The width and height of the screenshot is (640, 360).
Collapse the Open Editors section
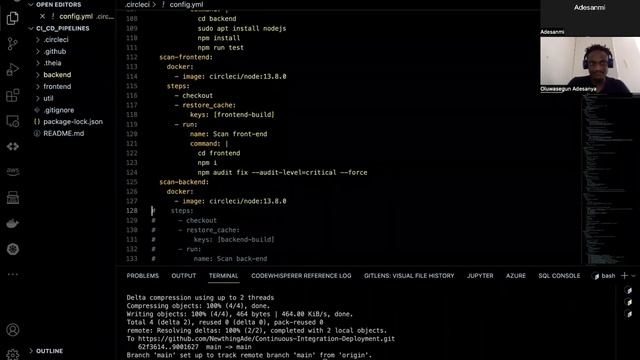(31, 4)
